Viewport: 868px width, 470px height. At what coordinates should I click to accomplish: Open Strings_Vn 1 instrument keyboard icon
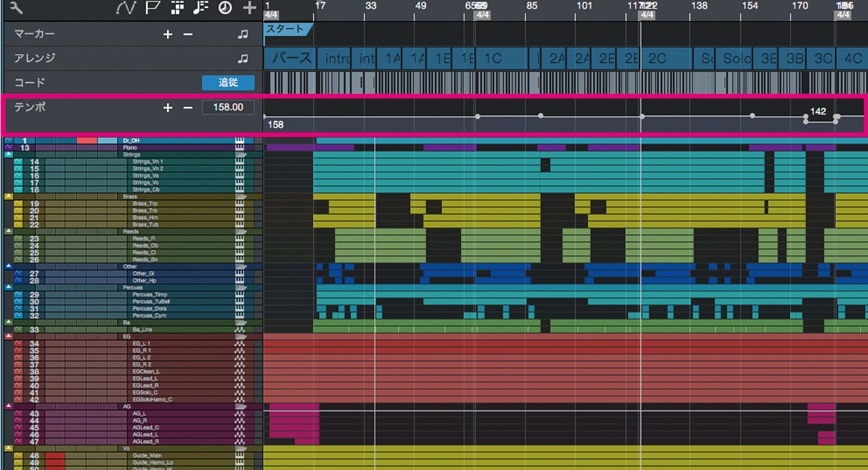(239, 161)
